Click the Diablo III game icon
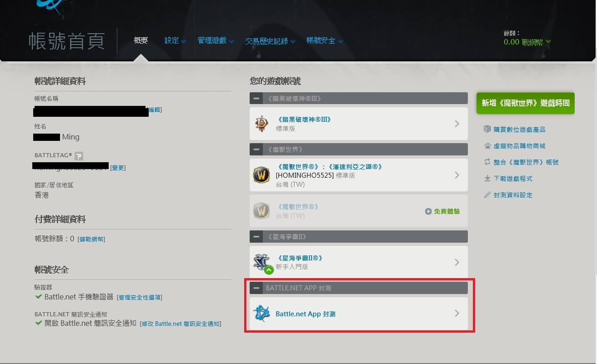This screenshot has height=364, width=597. pos(261,124)
